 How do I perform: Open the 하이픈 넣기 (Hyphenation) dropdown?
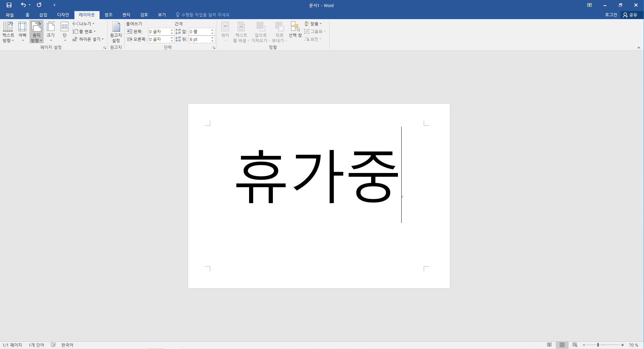point(88,39)
